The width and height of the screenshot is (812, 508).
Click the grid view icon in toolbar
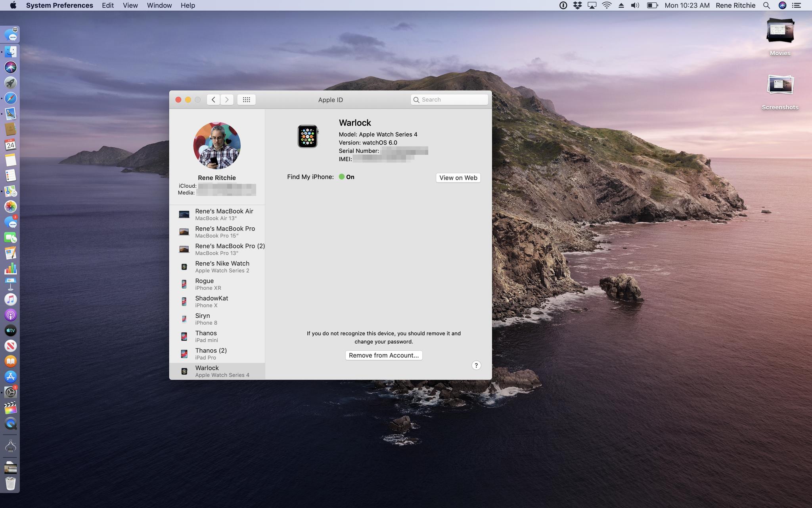coord(247,100)
